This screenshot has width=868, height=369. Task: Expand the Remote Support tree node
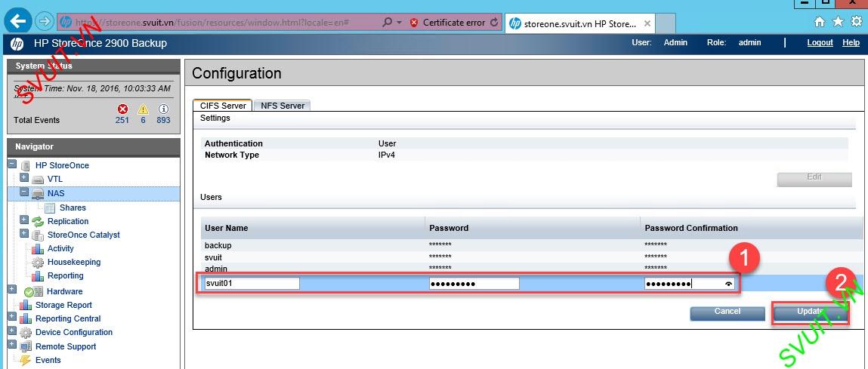coord(11,345)
